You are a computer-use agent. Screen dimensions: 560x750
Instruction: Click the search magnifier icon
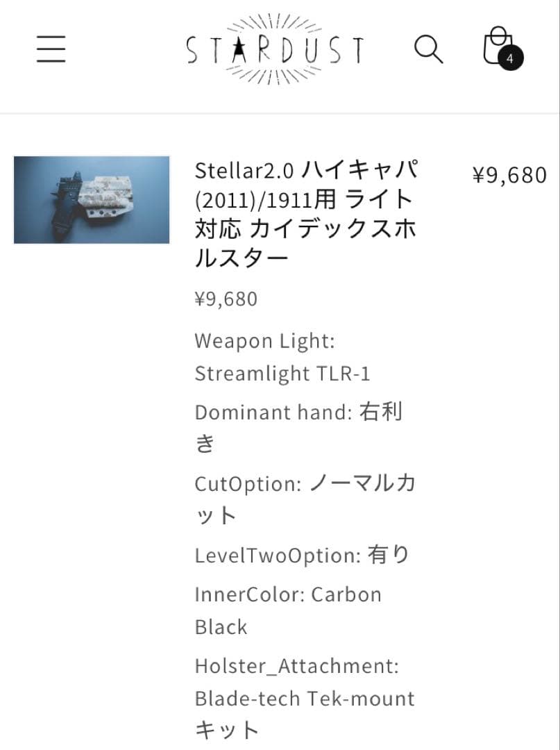tap(429, 50)
